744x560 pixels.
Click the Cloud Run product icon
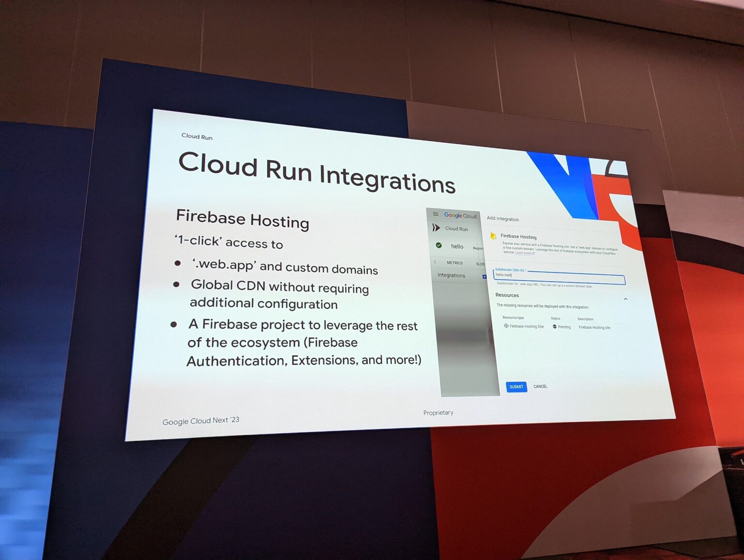(436, 227)
